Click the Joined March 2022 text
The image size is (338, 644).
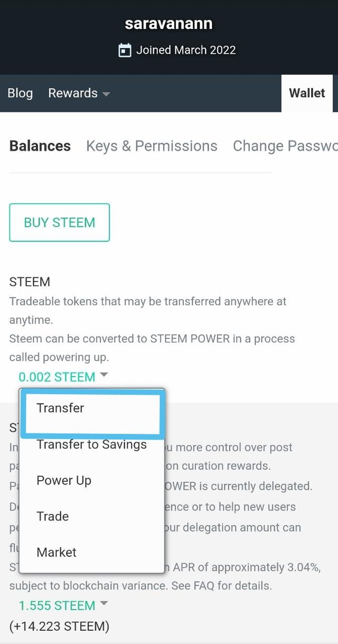[186, 50]
